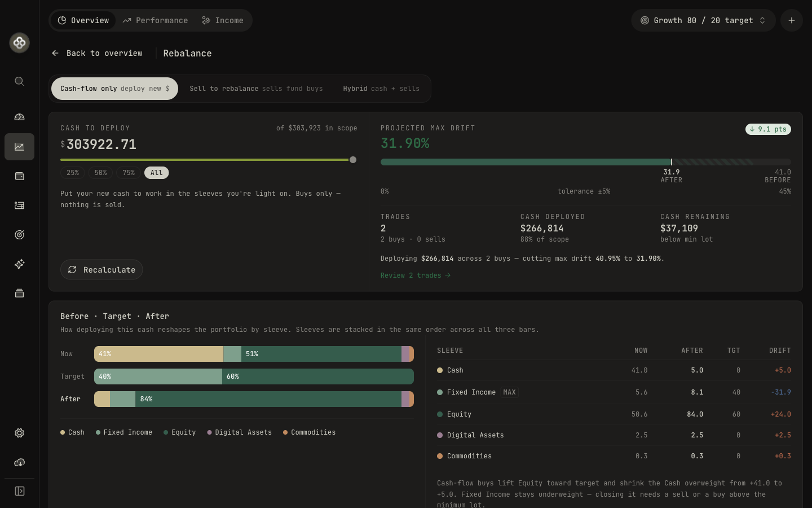812x508 pixels.
Task: Open the Growth 80 / 20 target dropdown
Action: [x=703, y=20]
